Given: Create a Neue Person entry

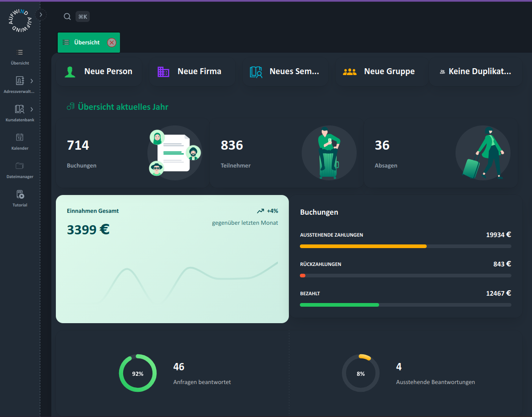Looking at the screenshot, I should coord(99,71).
